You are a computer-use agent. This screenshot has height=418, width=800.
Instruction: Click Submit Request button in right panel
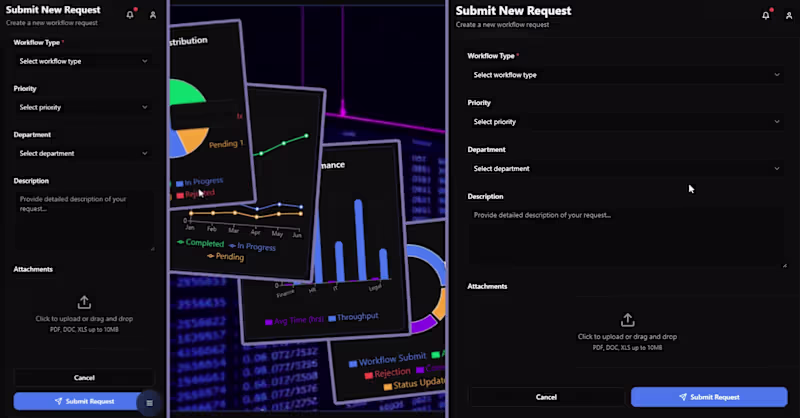coord(709,397)
